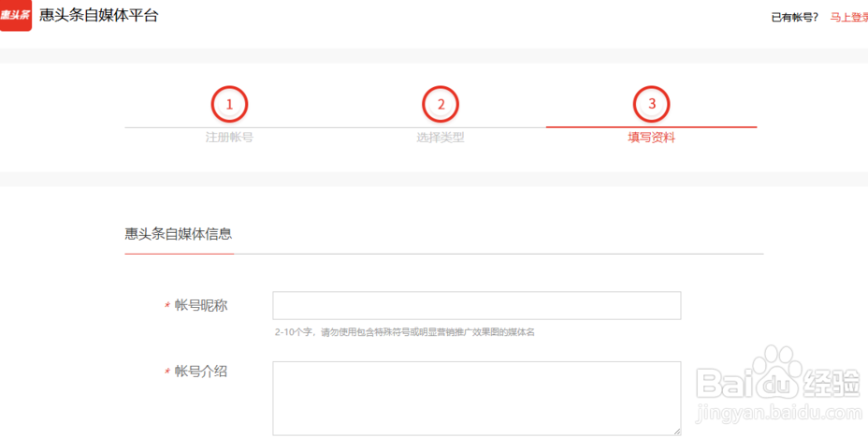
Task: Click the 填写资料 step label
Action: click(x=652, y=138)
